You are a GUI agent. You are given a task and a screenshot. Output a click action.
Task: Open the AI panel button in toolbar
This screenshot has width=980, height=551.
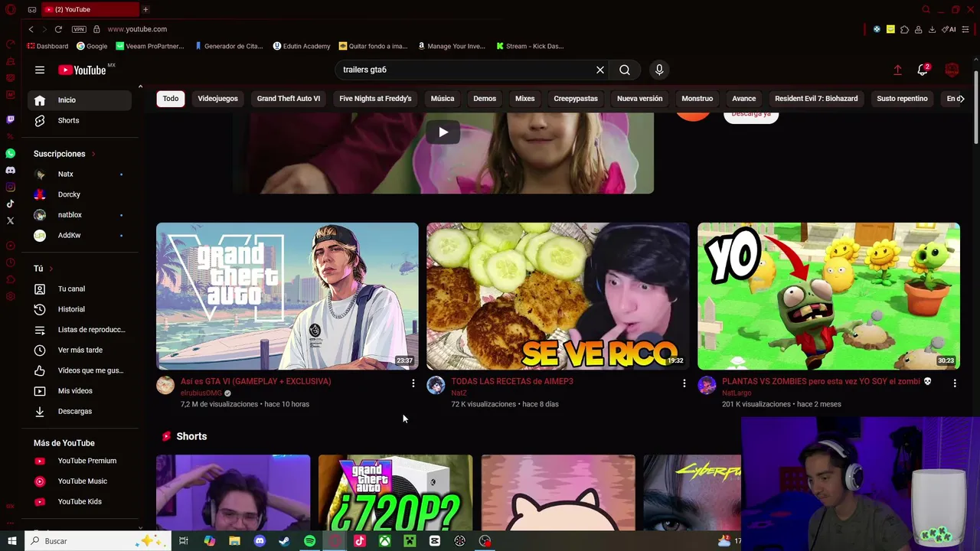949,29
